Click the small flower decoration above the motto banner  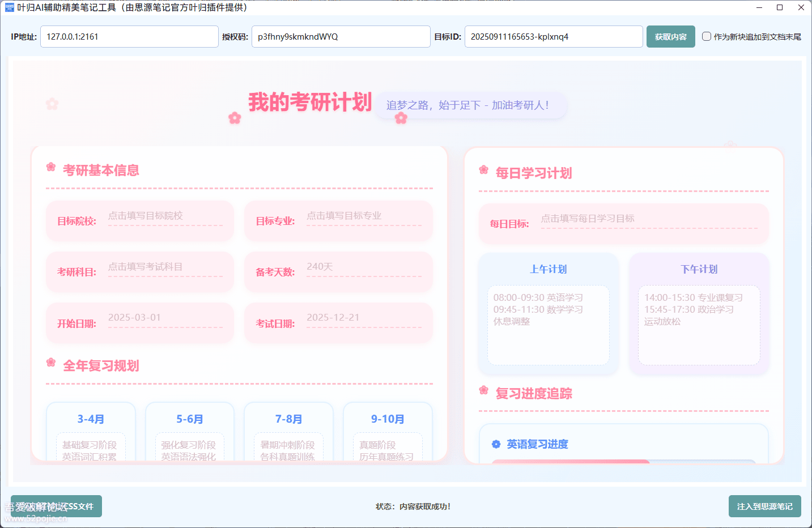[x=402, y=118]
